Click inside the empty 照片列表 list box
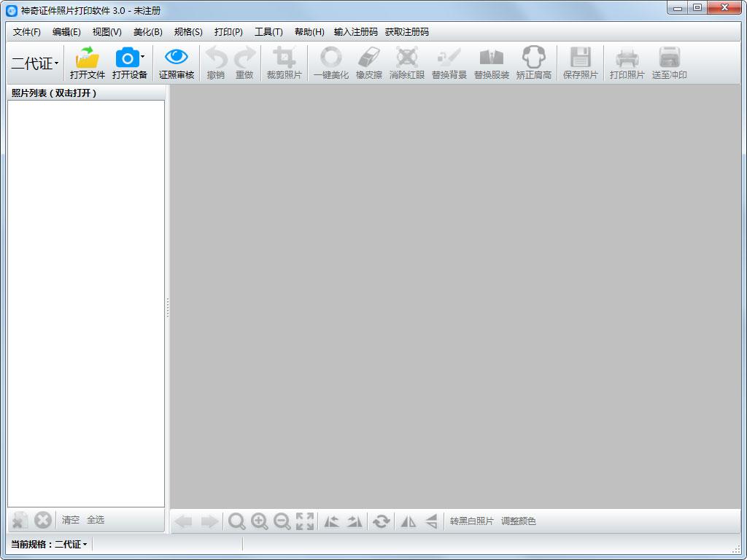The image size is (747, 560). pos(86,304)
